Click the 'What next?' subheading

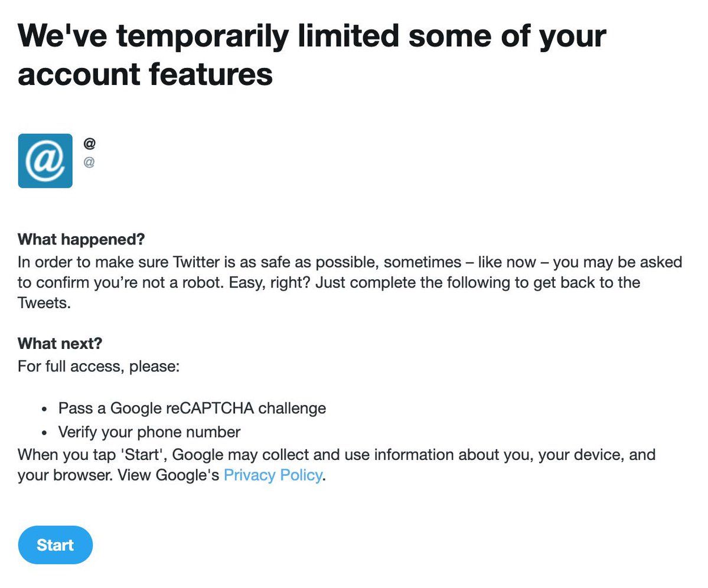pyautogui.click(x=60, y=343)
